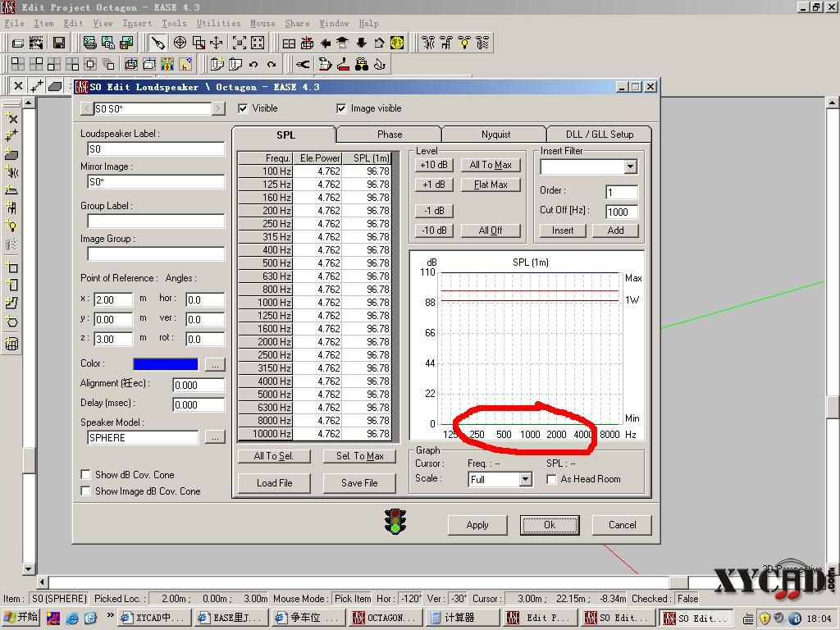Screen dimensions: 840x630
Task: Click the floppy disk save icon
Action: (x=59, y=43)
